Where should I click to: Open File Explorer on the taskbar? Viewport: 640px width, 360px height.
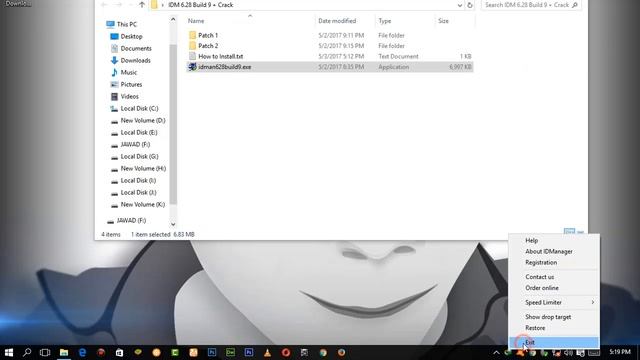(x=64, y=352)
